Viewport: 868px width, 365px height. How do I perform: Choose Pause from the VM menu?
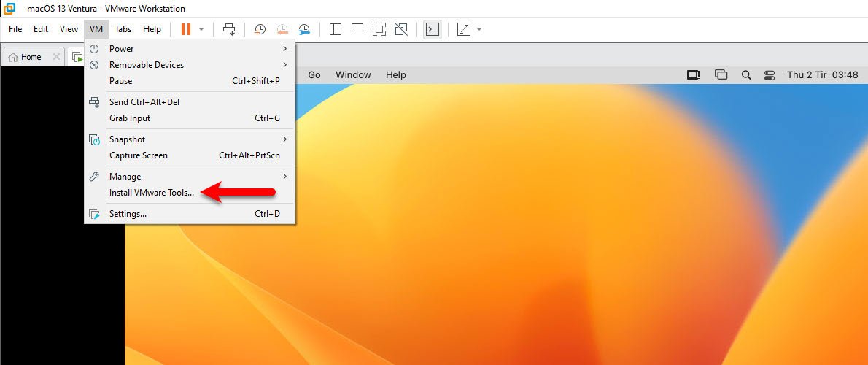pyautogui.click(x=190, y=81)
